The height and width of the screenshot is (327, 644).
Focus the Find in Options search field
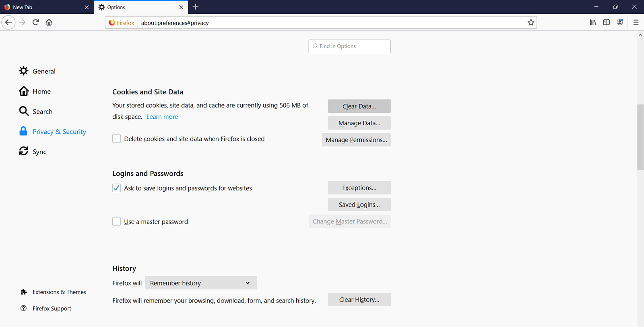(349, 46)
